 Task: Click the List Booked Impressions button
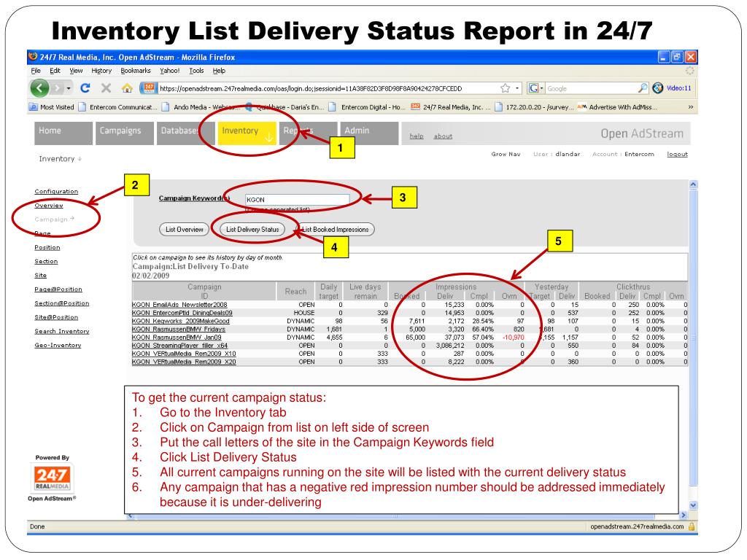pos(336,230)
